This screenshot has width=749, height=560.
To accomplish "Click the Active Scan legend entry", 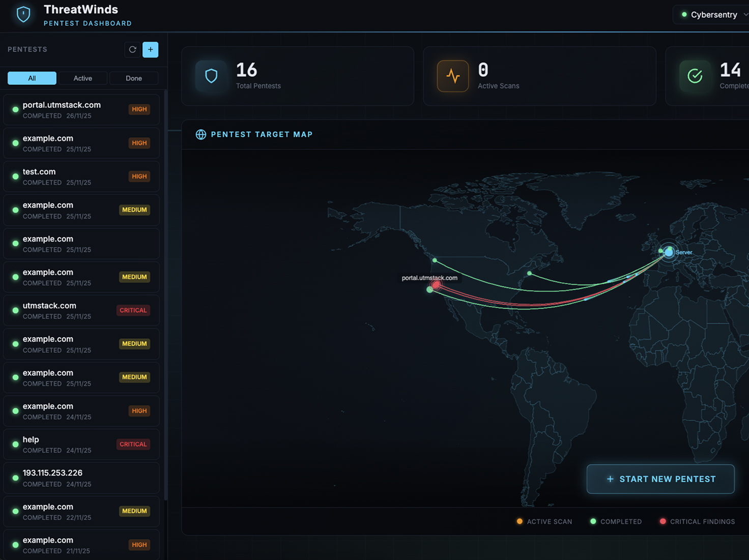I will (544, 521).
